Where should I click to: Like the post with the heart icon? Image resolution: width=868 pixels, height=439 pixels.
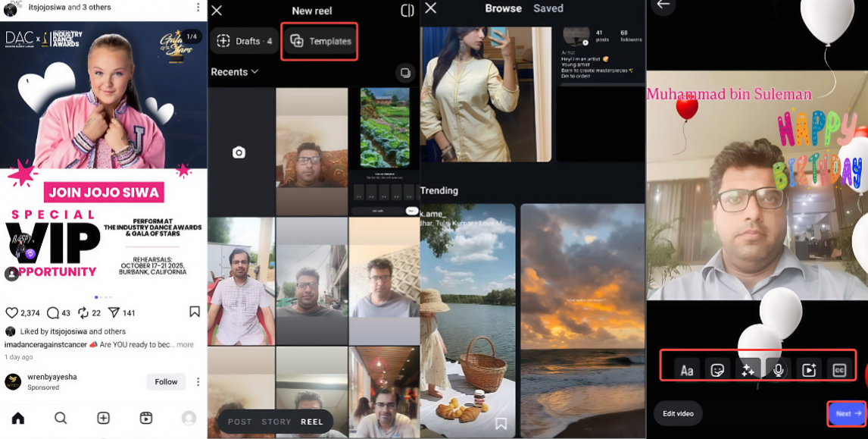click(x=11, y=312)
